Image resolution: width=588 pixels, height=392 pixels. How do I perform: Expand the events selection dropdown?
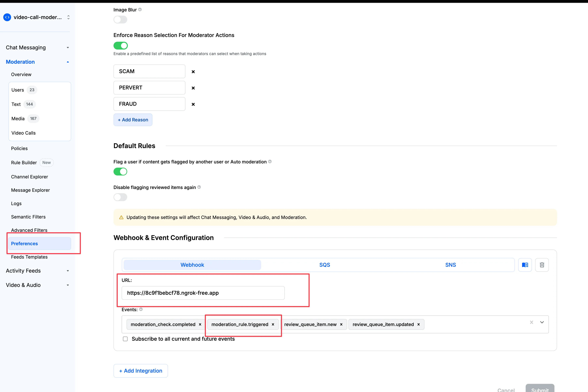[542, 322]
